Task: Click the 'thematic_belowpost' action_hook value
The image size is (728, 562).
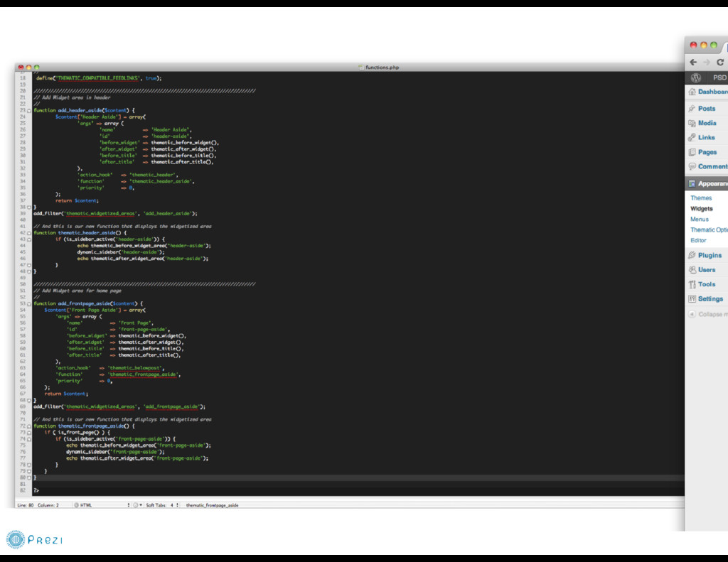Action: [135, 368]
